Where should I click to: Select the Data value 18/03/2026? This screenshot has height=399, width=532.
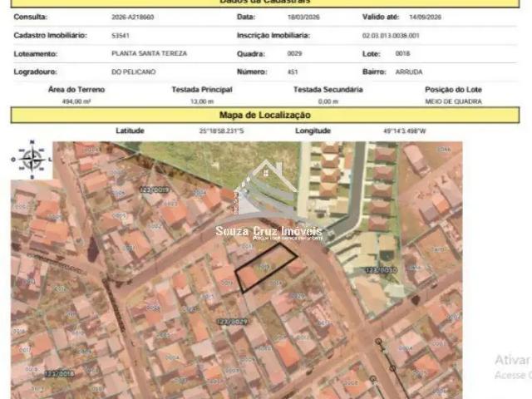coord(303,17)
